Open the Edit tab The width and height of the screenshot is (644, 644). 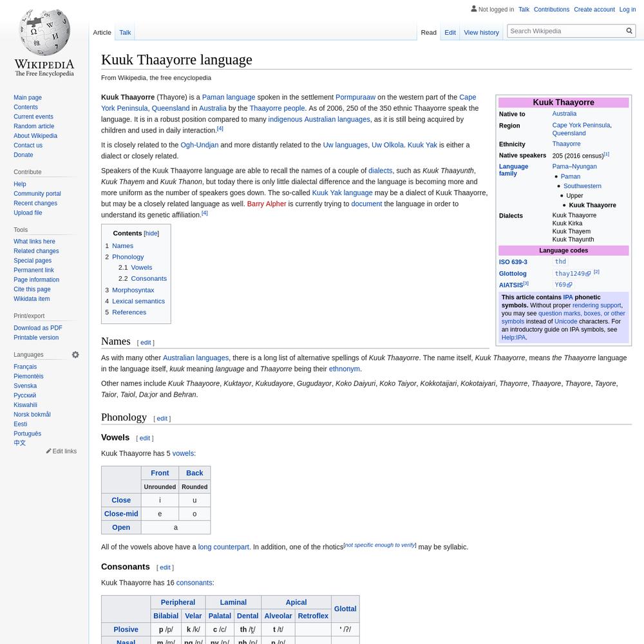click(x=450, y=32)
